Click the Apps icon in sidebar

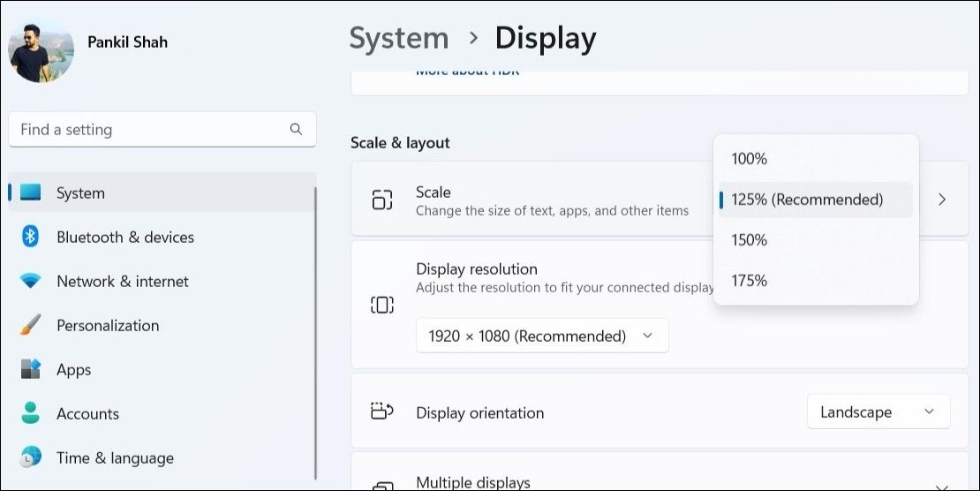coord(31,369)
